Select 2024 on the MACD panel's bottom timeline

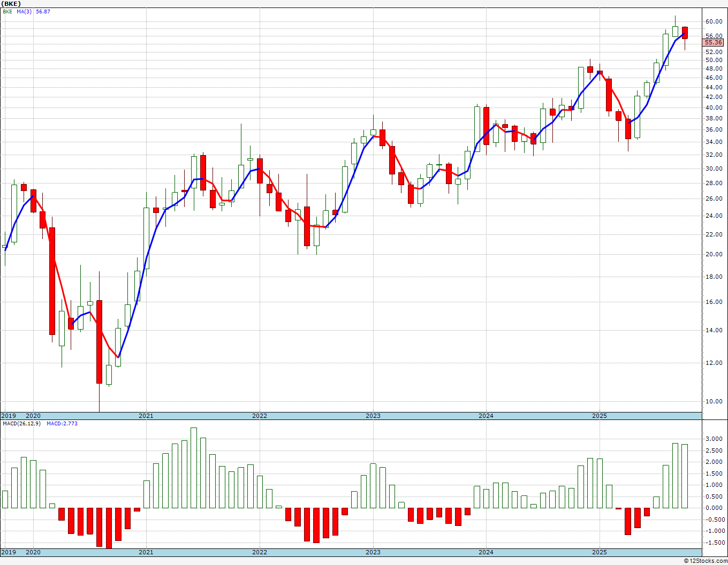click(x=486, y=552)
